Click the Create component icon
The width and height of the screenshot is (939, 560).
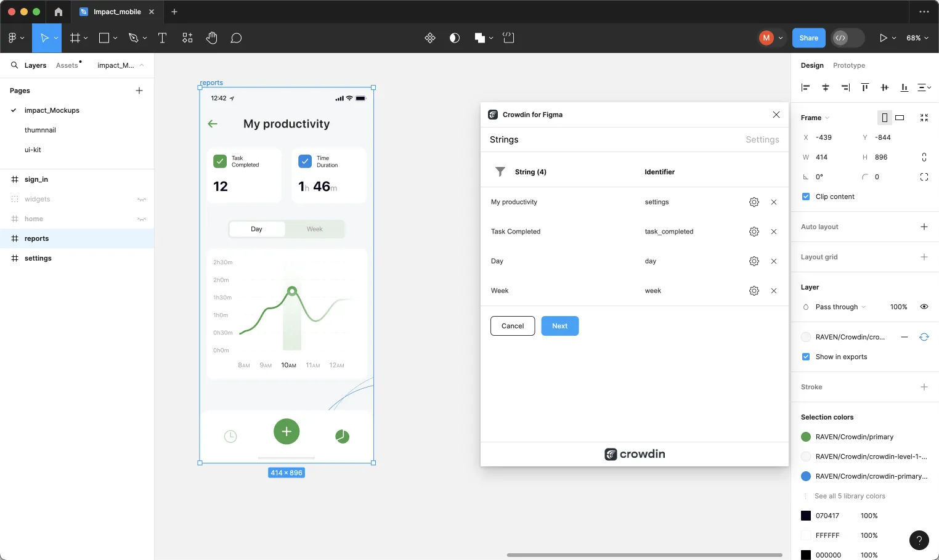coord(430,38)
